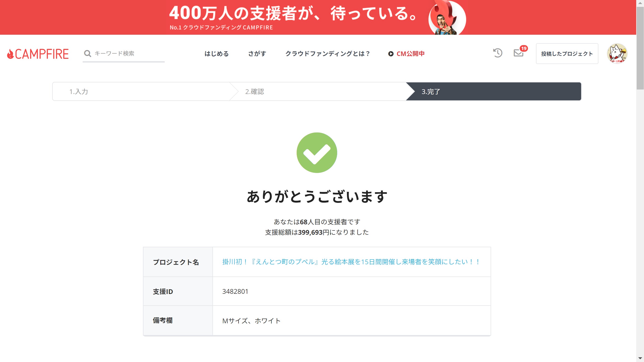Open the mail inbox envelope icon
The width and height of the screenshot is (644, 362).
click(x=518, y=53)
